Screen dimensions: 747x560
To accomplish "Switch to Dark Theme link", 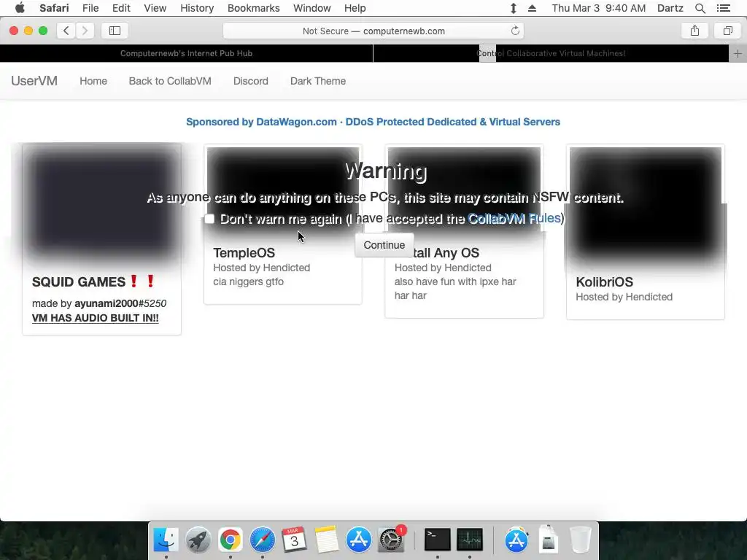I will (x=318, y=81).
